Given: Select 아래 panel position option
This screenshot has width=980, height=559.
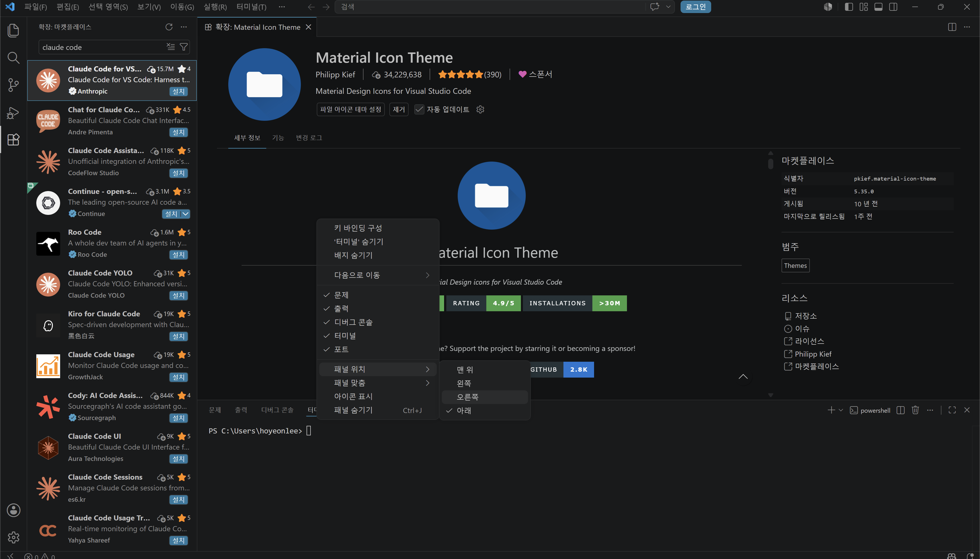Looking at the screenshot, I should point(485,410).
